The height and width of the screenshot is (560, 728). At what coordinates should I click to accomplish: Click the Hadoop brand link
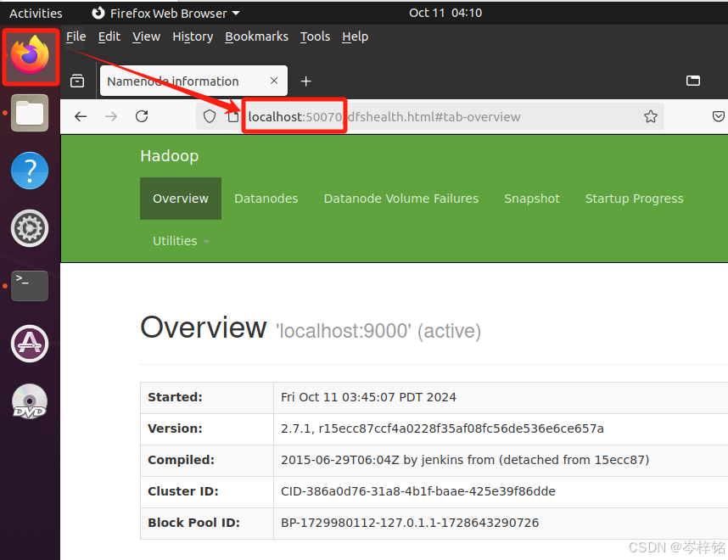[170, 156]
